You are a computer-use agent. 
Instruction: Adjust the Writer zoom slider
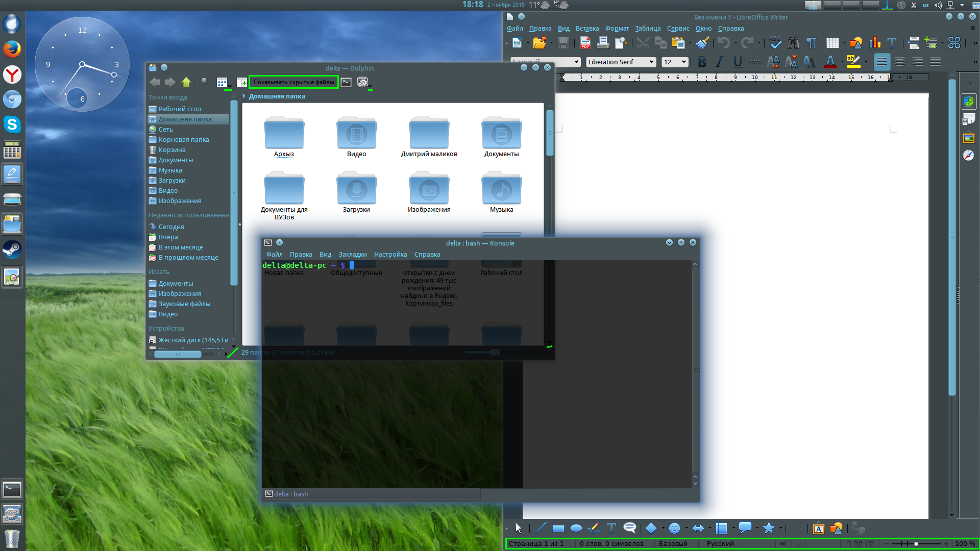click(x=916, y=544)
